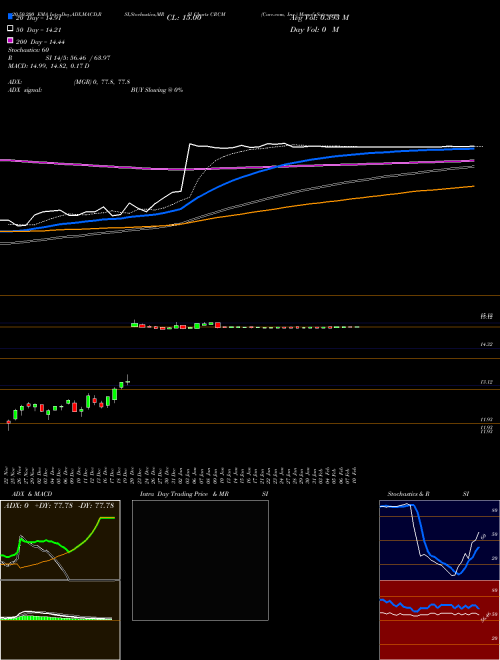Viewport: 500px width, 660px height.
Task: Open the ADX chart with the green line
Action: coord(60,540)
